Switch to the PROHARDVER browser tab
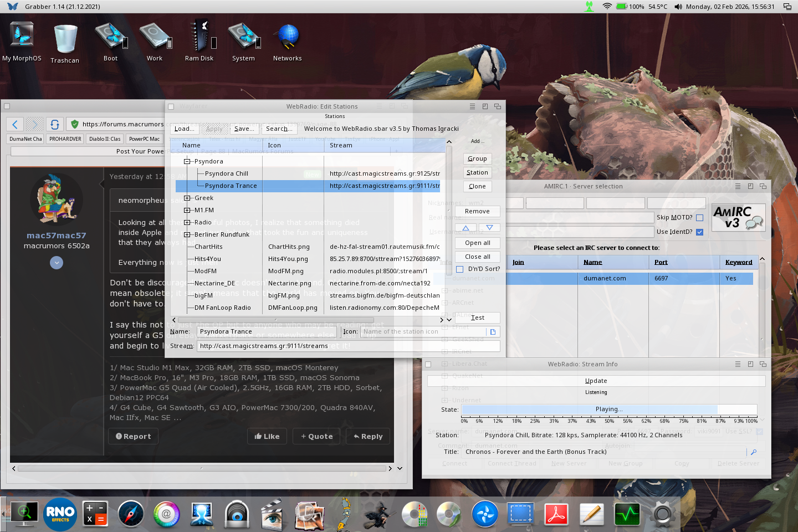Image resolution: width=798 pixels, height=532 pixels. [x=65, y=139]
